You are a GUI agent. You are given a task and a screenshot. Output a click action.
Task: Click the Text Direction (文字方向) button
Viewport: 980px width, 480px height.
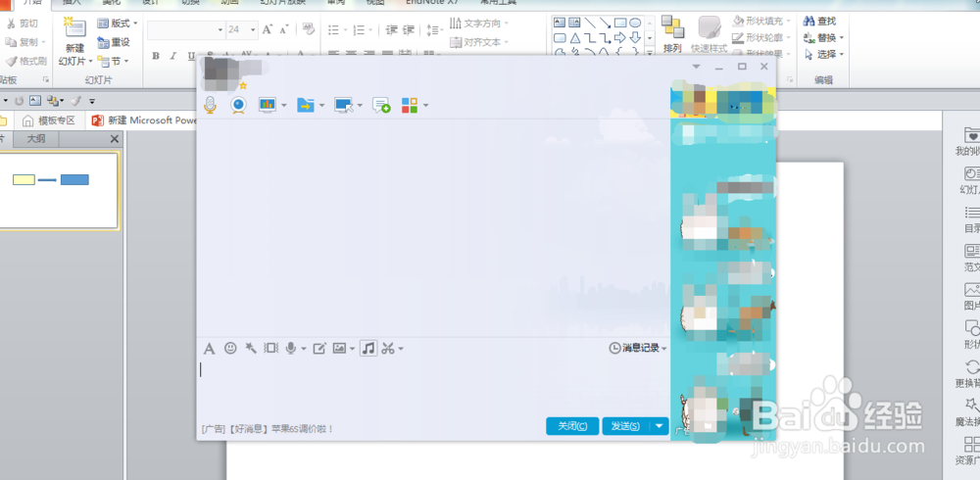pyautogui.click(x=479, y=24)
